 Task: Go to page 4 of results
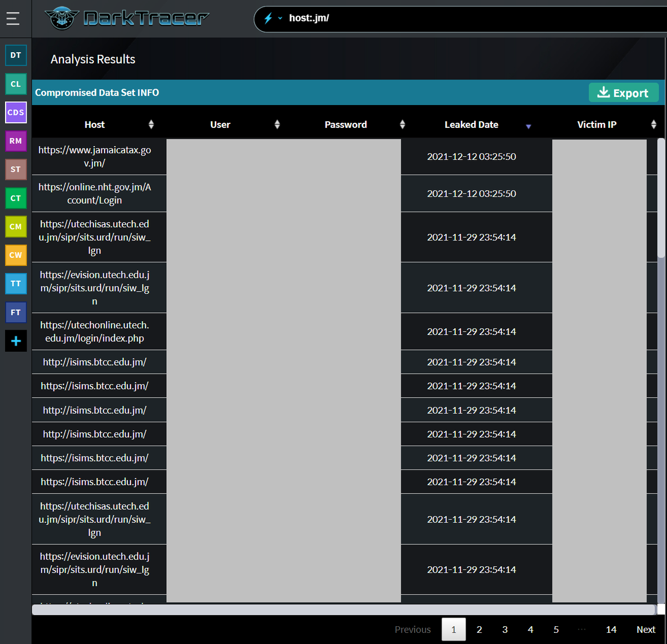point(530,630)
